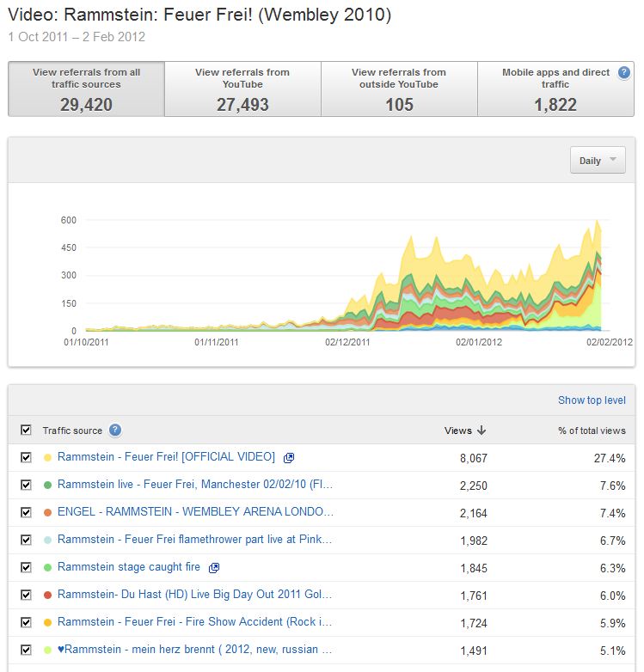Open Rammstein - Feuer Frei! [OFFICIAL VIDEO] link
Image resolution: width=644 pixels, height=672 pixels.
pos(166,457)
